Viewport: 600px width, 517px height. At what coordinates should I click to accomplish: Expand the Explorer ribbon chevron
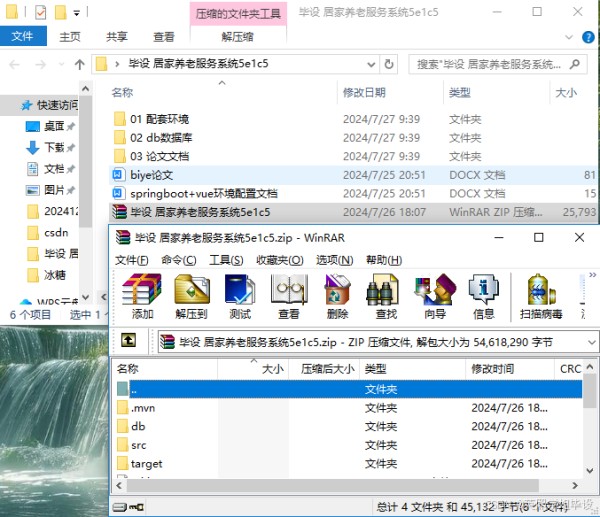569,37
